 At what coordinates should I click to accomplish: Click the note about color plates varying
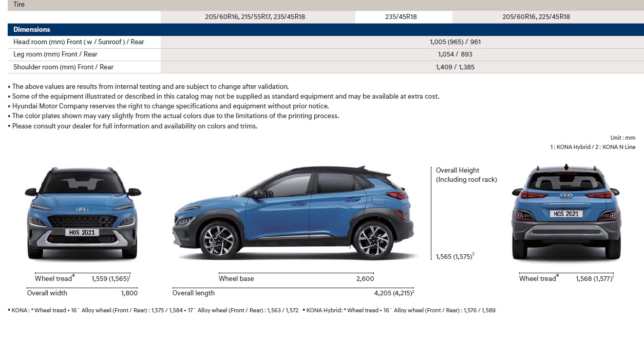point(174,116)
